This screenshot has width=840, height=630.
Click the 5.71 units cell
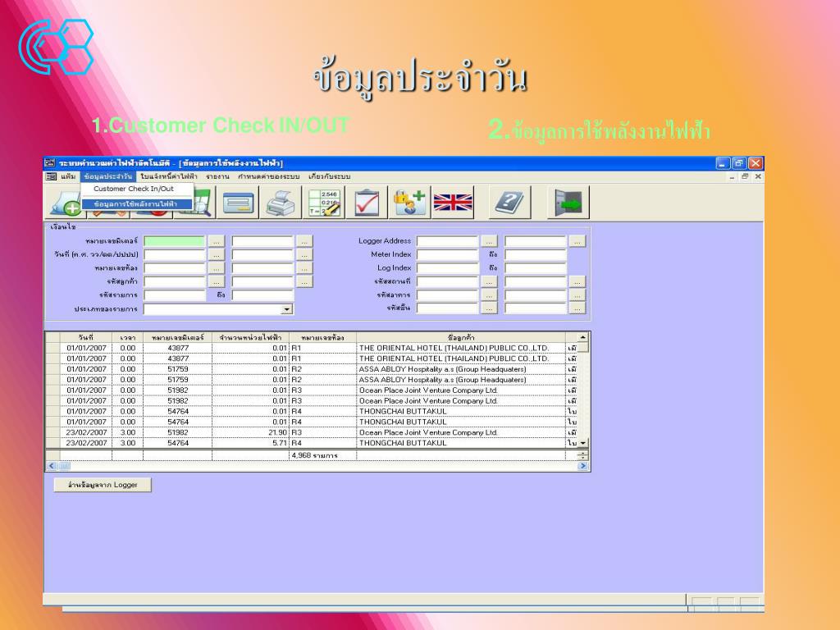click(x=250, y=443)
